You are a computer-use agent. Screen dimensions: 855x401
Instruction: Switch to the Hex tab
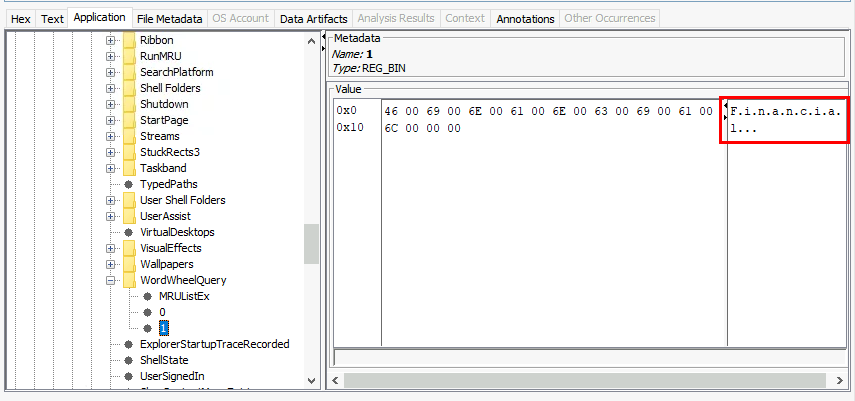coord(21,19)
